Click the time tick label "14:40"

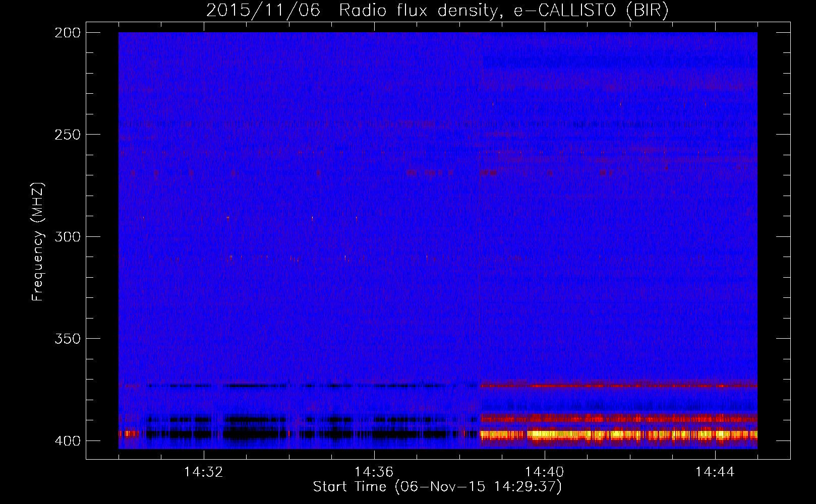[545, 472]
